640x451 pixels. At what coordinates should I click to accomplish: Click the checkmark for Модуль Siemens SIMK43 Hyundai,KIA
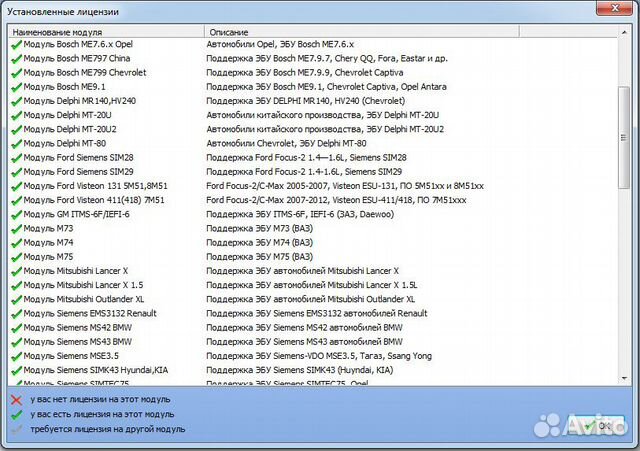(x=16, y=371)
